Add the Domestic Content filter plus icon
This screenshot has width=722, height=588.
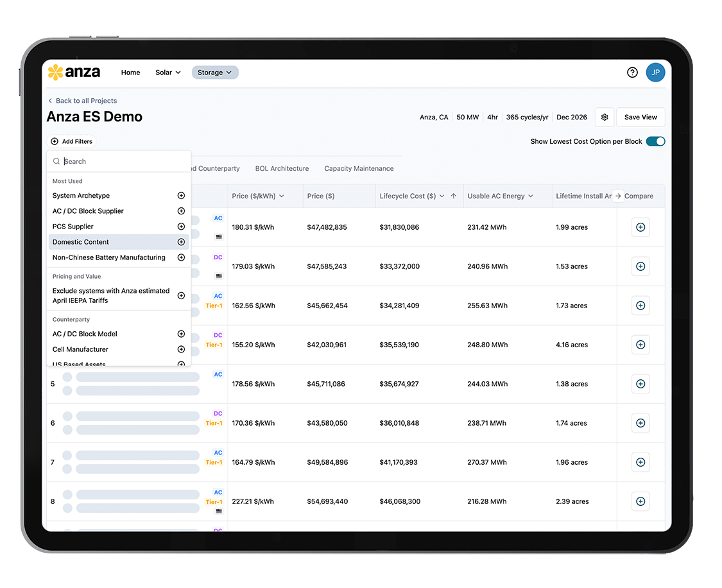[x=182, y=242]
